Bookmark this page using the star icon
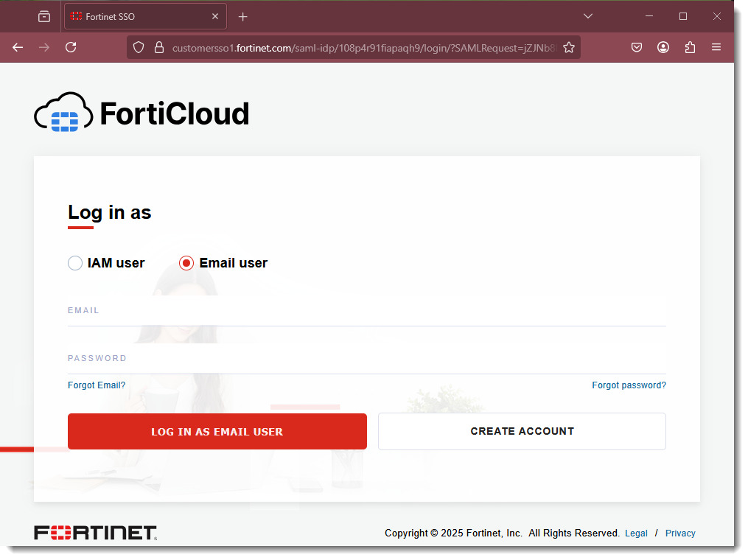The image size is (748, 560). (569, 47)
